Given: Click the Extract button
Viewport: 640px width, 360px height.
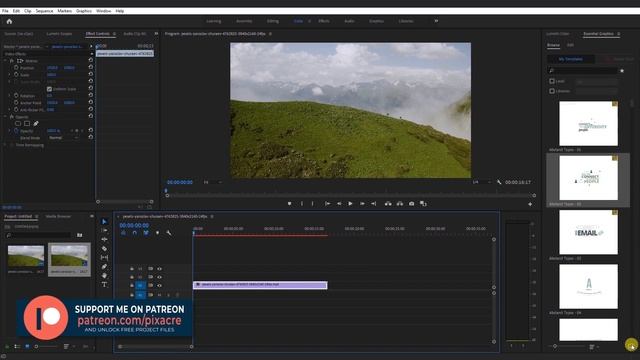Looking at the screenshot, I should (x=400, y=204).
